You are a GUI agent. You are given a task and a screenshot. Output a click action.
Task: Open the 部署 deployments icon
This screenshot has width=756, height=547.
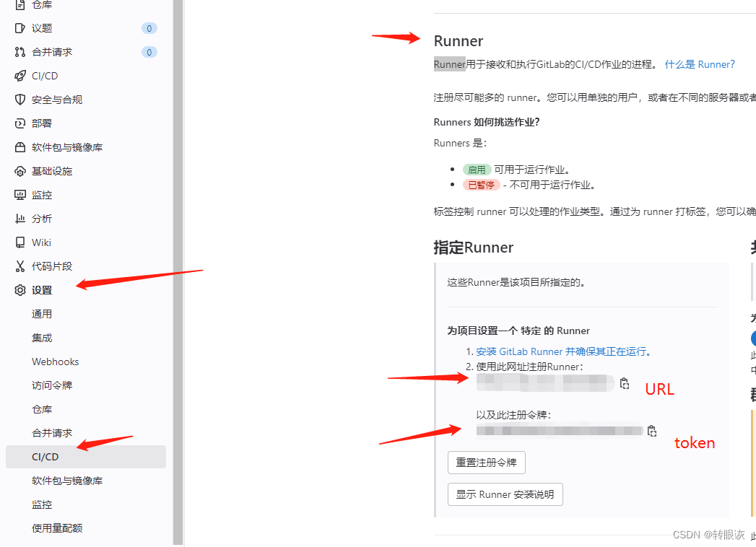click(x=20, y=123)
